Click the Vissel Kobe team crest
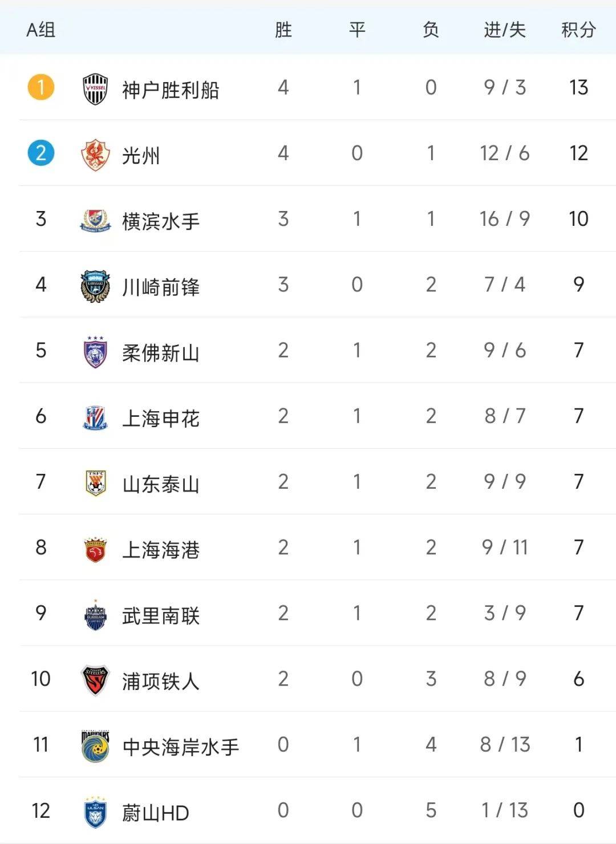616x844 pixels. [x=95, y=89]
